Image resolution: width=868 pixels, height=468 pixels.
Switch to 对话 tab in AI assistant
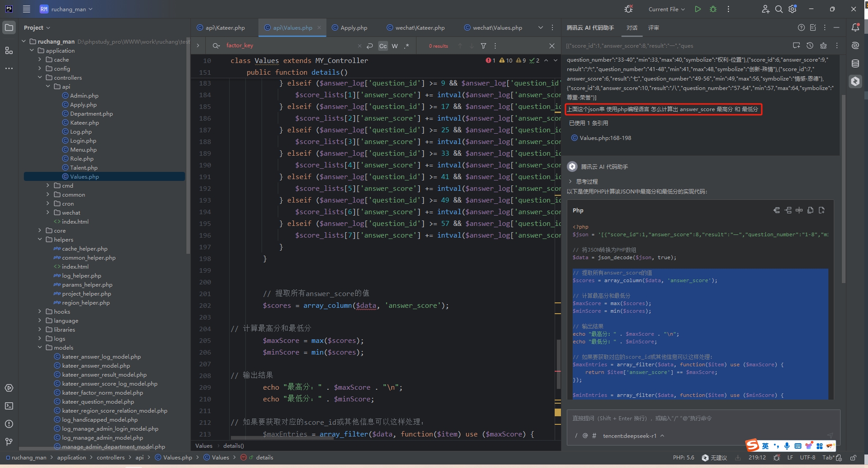(632, 27)
